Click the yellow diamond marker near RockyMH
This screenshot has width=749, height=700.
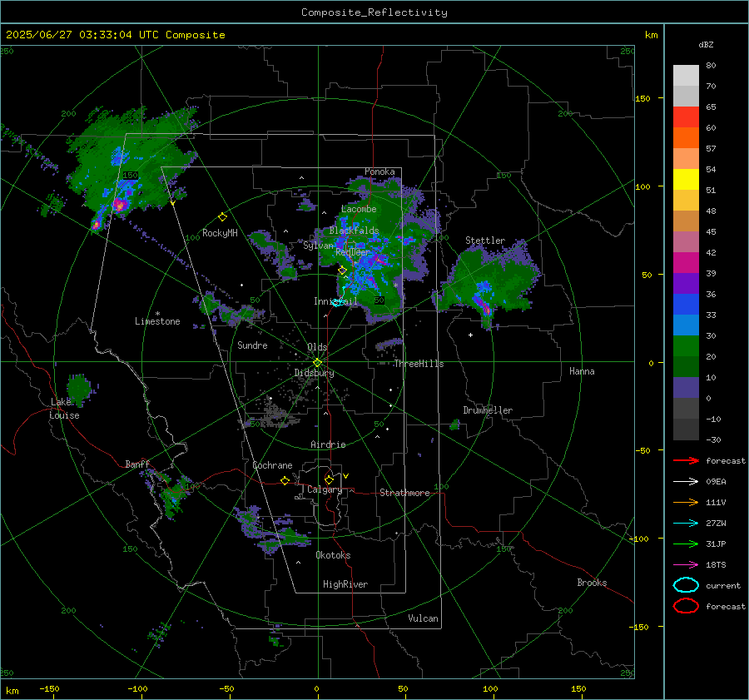tap(222, 217)
